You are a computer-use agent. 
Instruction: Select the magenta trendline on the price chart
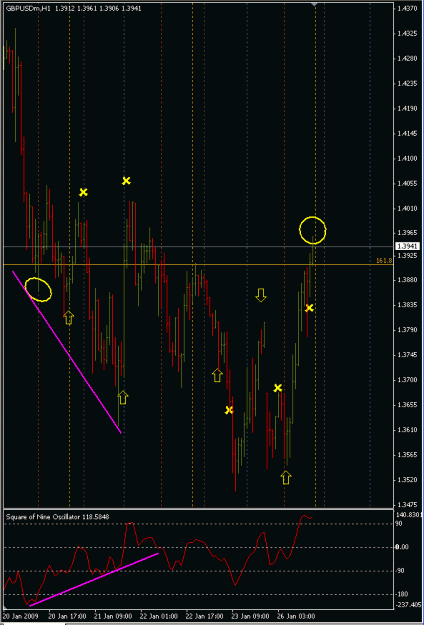pos(67,352)
